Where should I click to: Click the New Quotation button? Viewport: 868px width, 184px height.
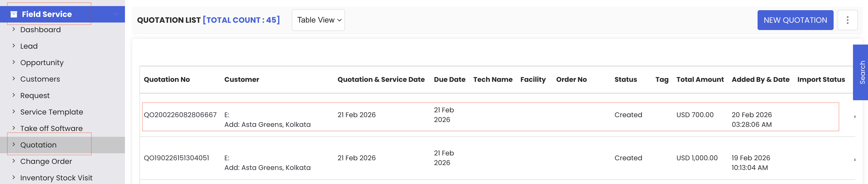(795, 20)
